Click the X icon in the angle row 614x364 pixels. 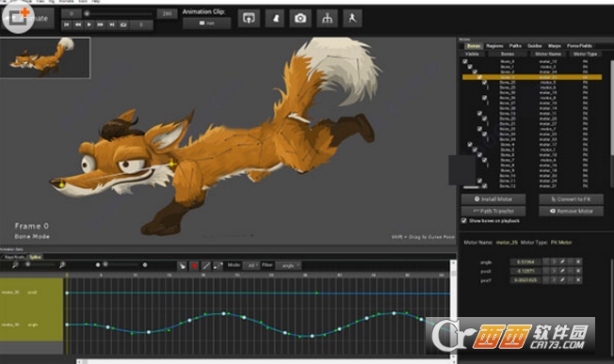tap(578, 261)
